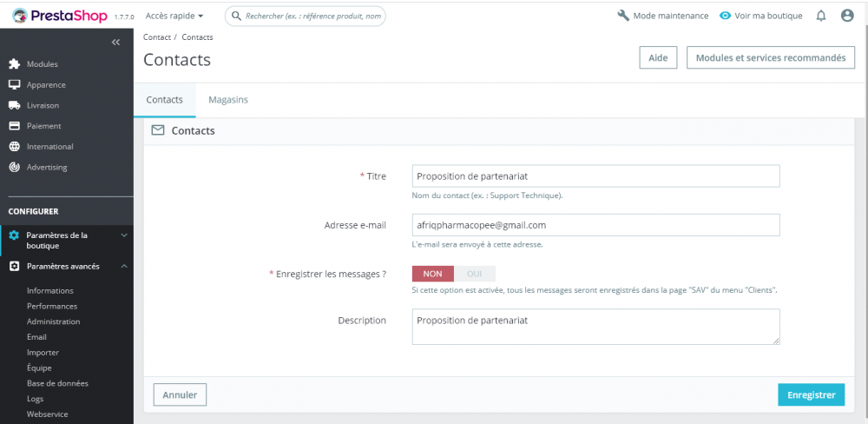Click the Annuler button
This screenshot has height=424, width=868.
point(180,394)
